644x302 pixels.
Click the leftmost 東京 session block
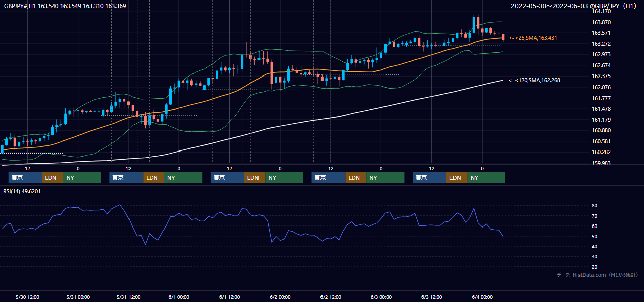pyautogui.click(x=25, y=178)
